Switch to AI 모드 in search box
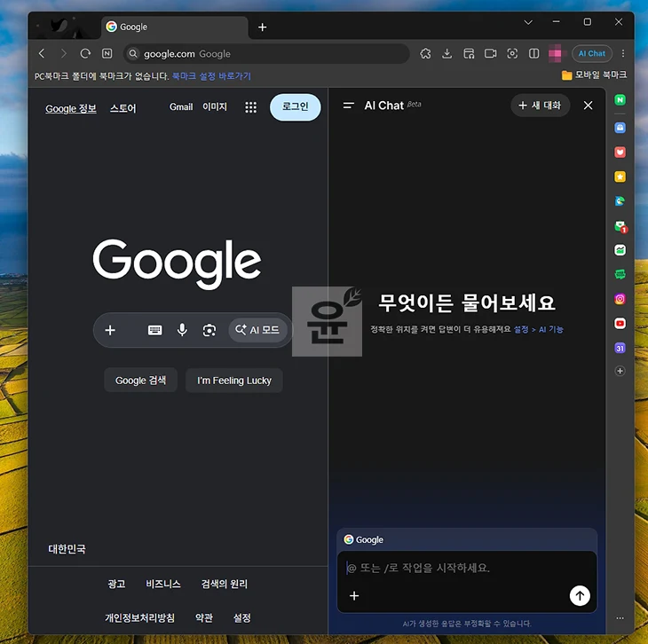648x644 pixels. (257, 330)
